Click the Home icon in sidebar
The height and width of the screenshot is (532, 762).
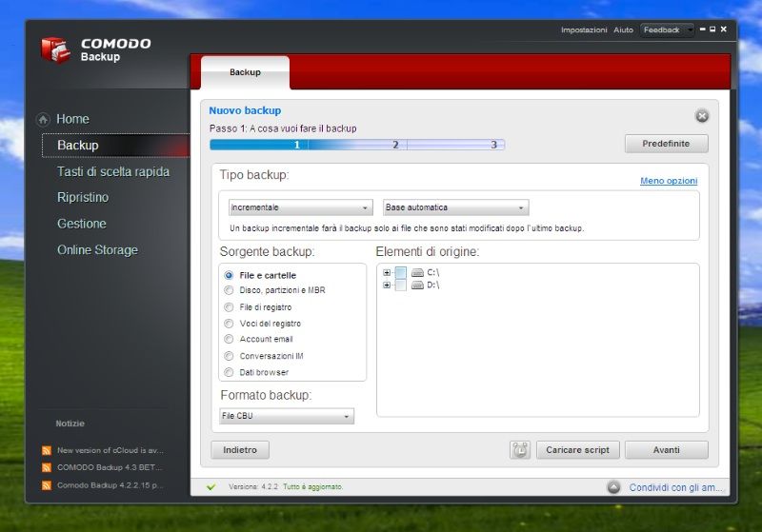[x=43, y=119]
